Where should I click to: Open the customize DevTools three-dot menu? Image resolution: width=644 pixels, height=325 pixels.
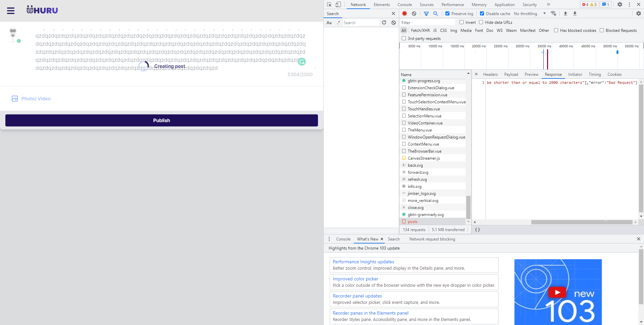coord(629,4)
